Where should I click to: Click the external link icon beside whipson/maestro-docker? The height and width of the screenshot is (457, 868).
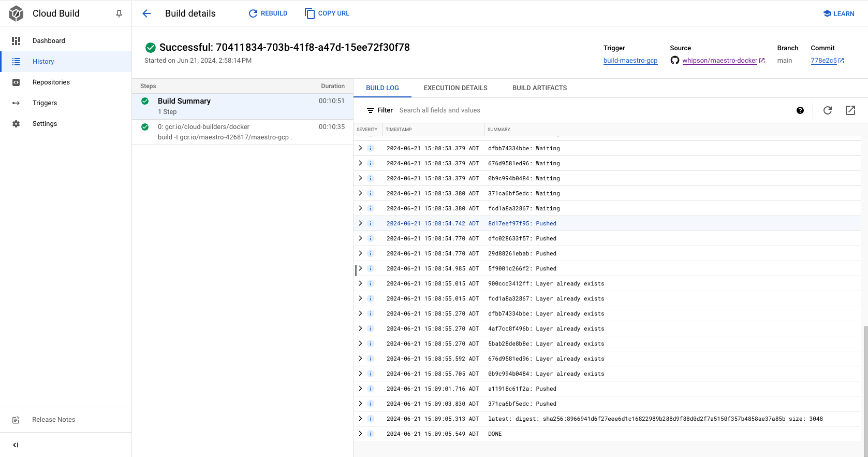pos(762,61)
